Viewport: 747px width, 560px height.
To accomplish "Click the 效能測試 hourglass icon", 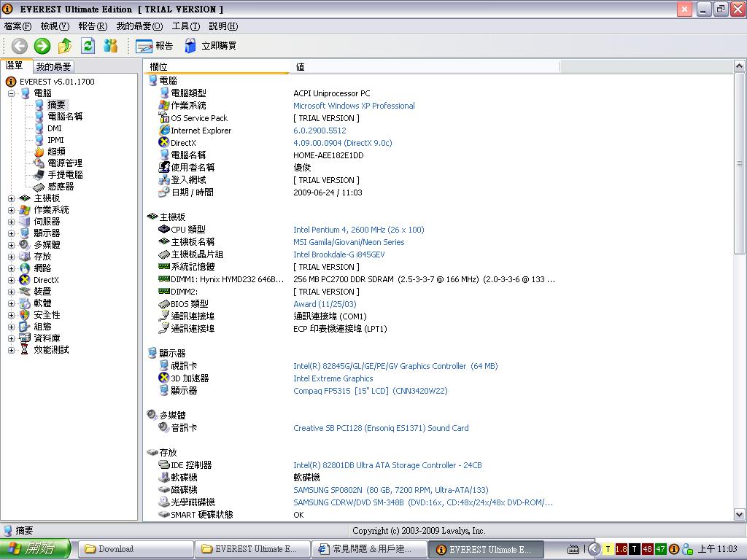I will (x=25, y=350).
